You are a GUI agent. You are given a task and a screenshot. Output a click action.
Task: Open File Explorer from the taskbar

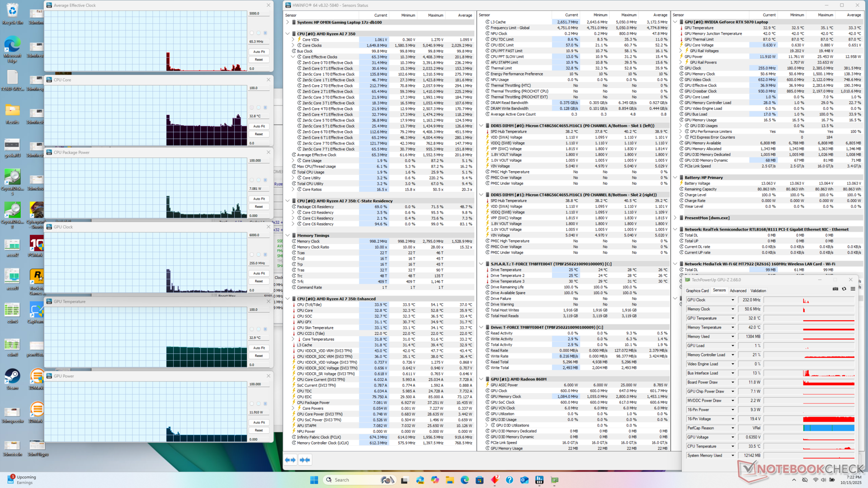point(449,480)
